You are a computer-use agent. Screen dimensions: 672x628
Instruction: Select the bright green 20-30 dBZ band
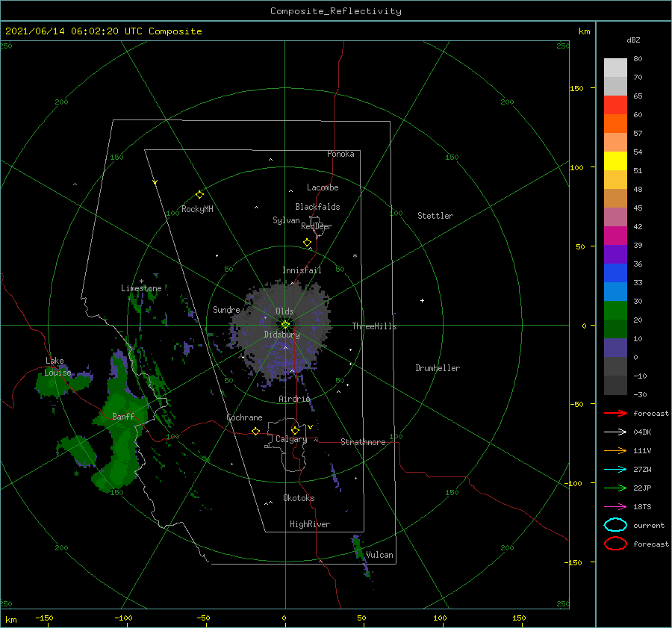615,311
